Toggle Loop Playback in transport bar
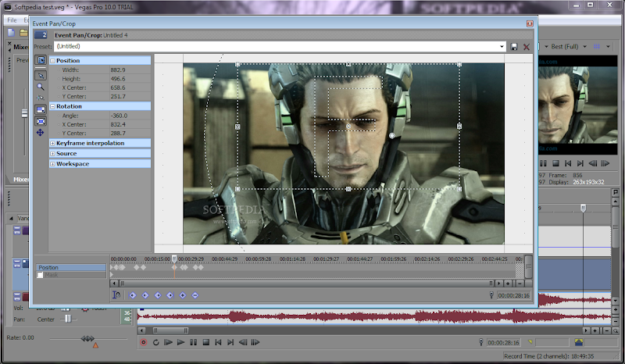 155,342
